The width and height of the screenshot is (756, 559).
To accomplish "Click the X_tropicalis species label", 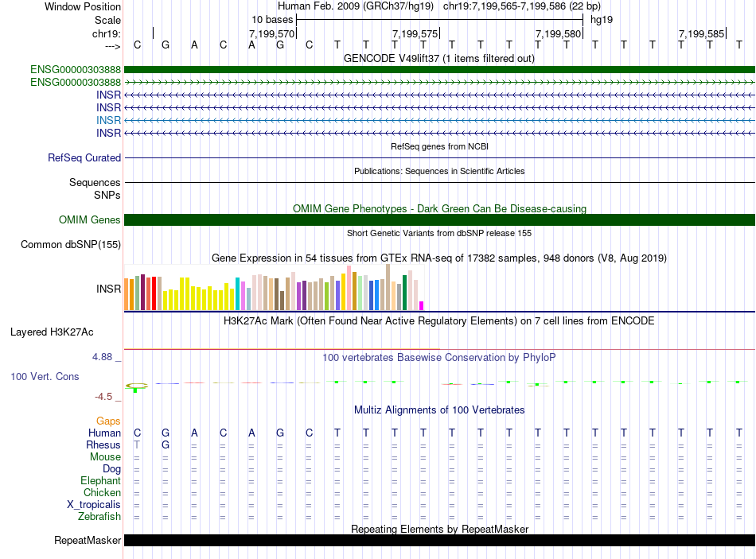I will pos(94,505).
